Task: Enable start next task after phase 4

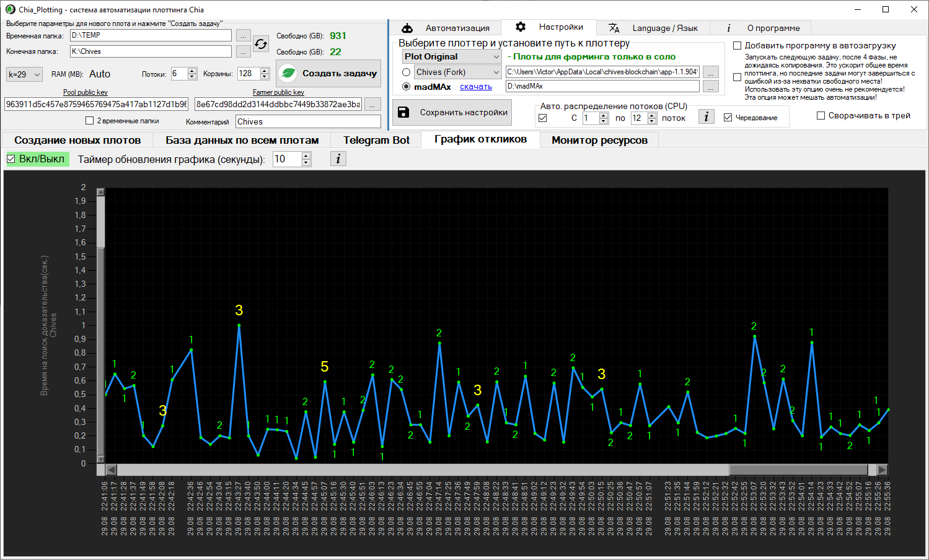Action: [x=737, y=77]
